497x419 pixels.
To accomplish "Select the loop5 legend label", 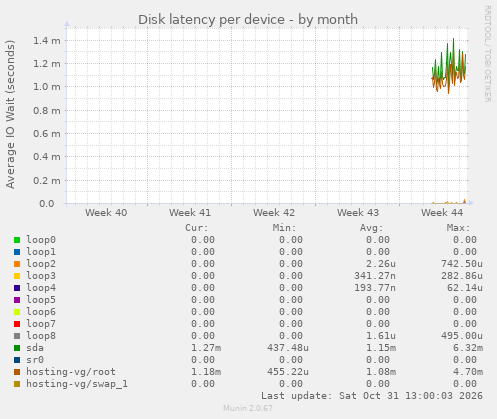I will [41, 300].
